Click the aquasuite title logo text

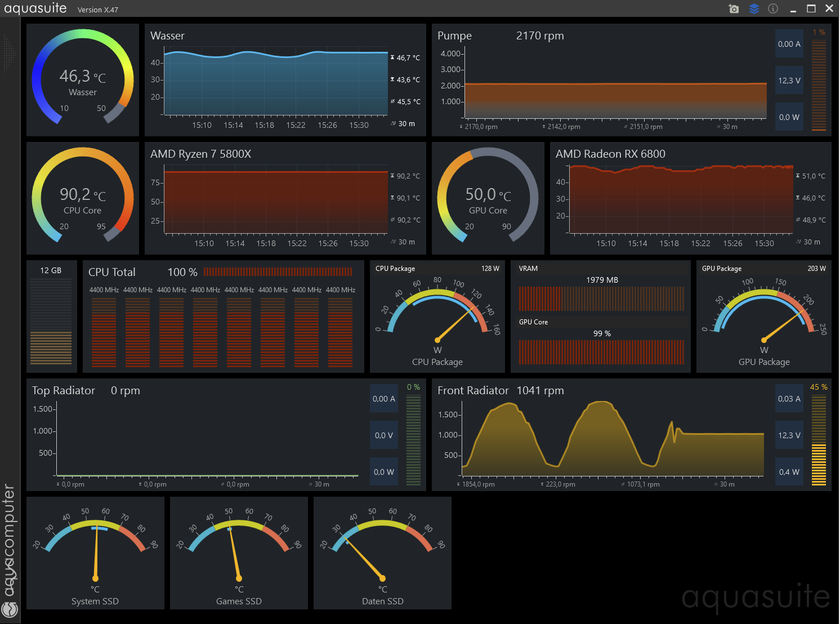pyautogui.click(x=35, y=8)
